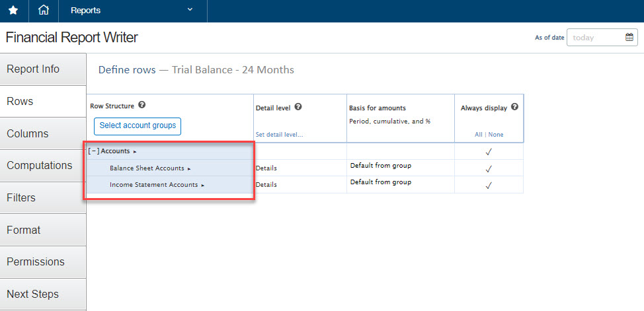644x311 pixels.
Task: Click help icon next to Detail level
Action: pos(298,107)
